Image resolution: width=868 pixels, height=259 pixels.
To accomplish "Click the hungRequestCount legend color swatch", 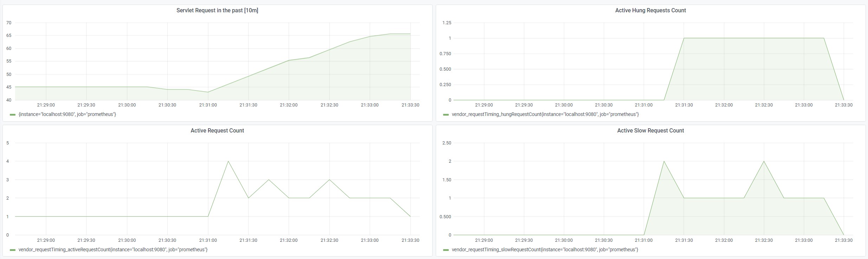I will coord(446,115).
